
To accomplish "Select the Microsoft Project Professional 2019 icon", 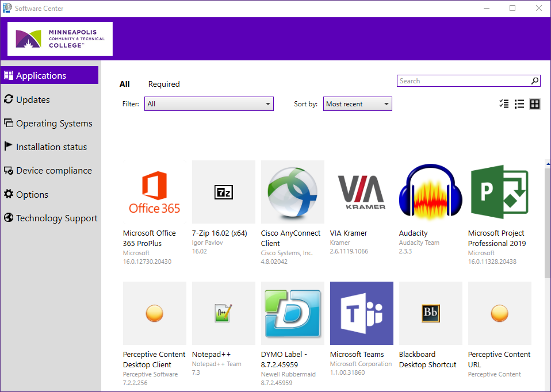I will pos(500,192).
